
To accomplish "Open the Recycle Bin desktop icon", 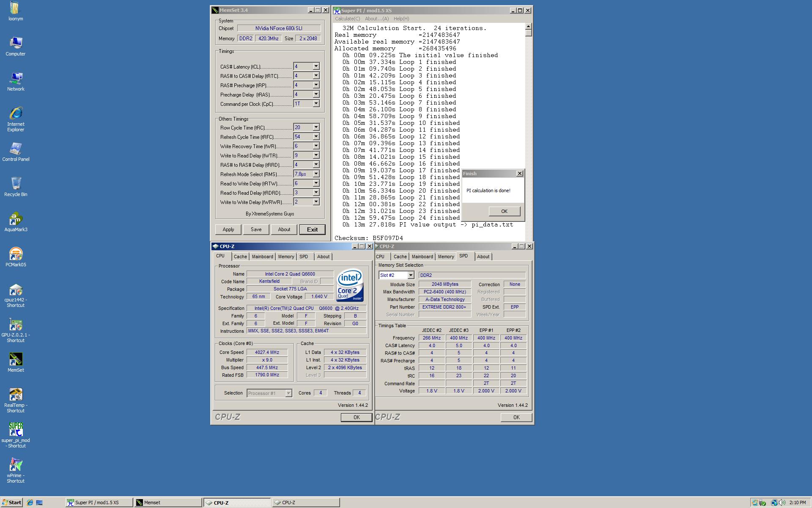I will [15, 187].
